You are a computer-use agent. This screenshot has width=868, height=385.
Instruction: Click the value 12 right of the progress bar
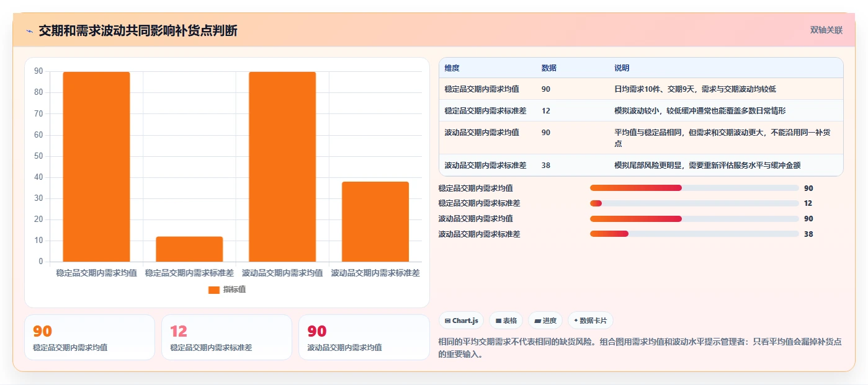tap(808, 203)
